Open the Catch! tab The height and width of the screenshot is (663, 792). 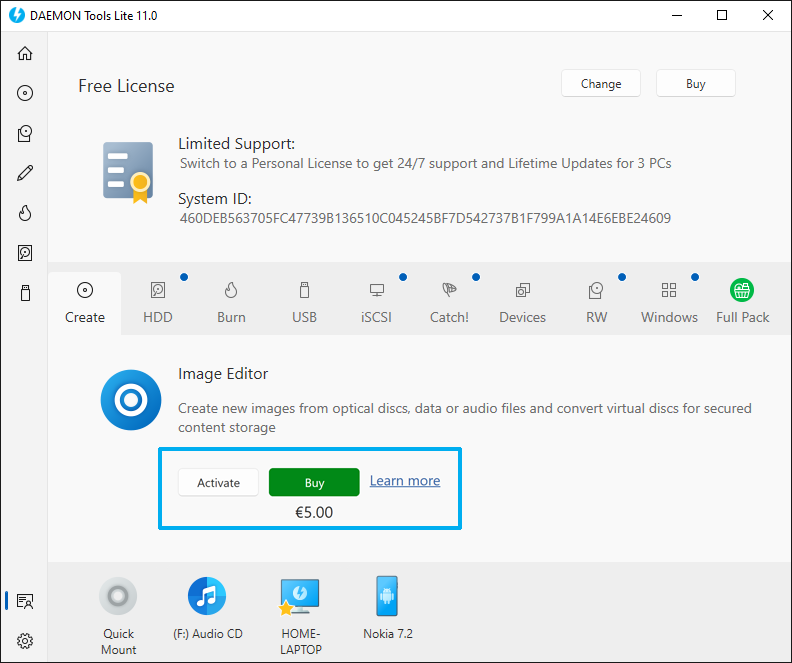(449, 303)
